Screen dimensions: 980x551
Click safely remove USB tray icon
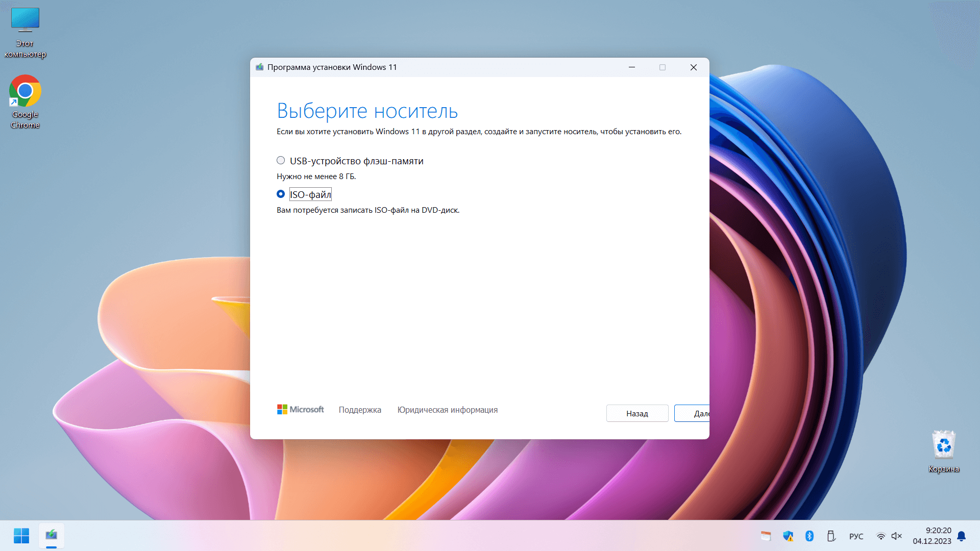(831, 536)
